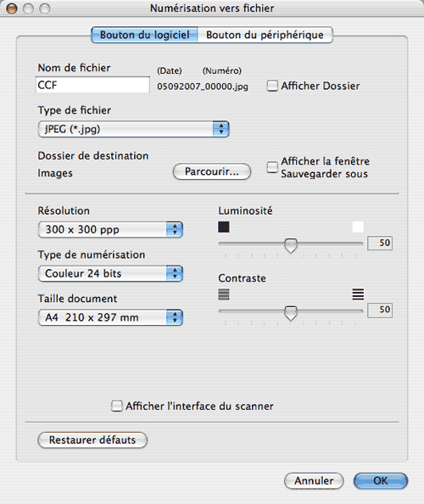Select the Bouton du logiciel tab
Screen dimensions: 424x504
click(144, 35)
